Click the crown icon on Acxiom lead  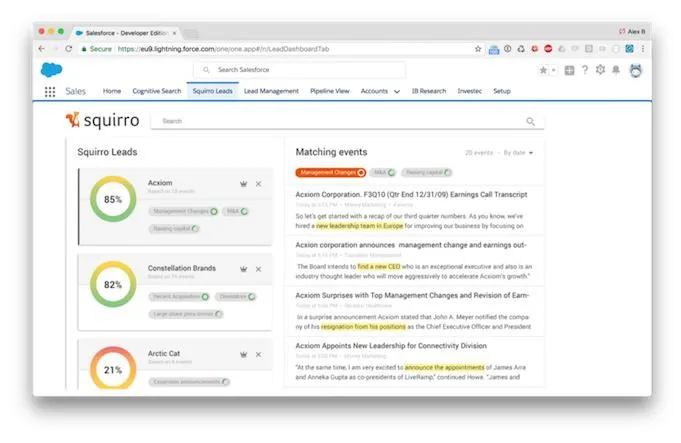tap(244, 184)
